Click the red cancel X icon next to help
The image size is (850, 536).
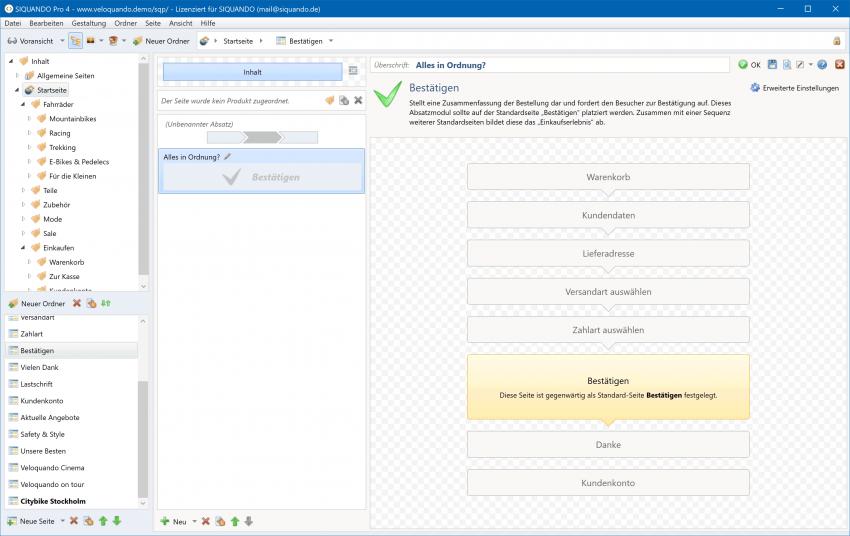(839, 65)
